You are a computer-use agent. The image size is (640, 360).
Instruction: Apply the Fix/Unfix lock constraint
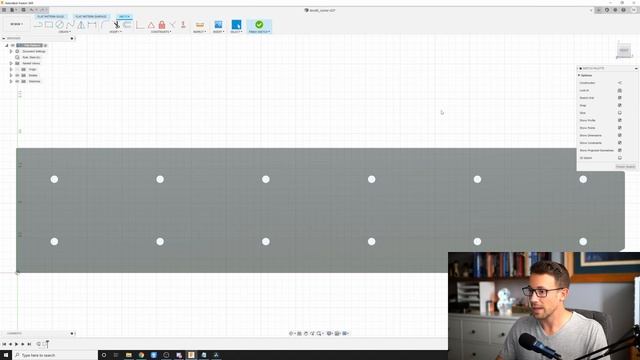162,25
